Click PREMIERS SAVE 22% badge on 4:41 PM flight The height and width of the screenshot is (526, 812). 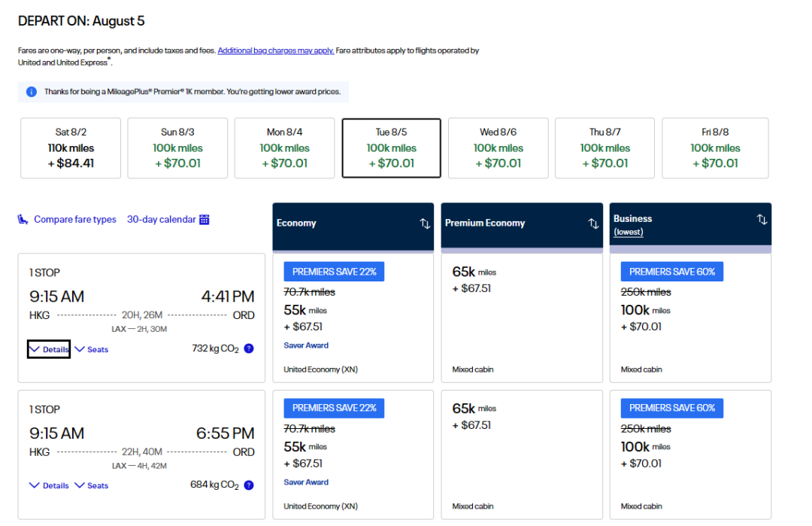(x=334, y=272)
